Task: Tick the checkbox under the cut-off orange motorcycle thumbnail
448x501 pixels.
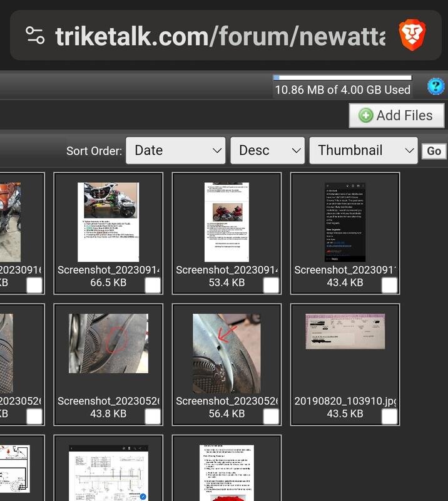Action: tap(34, 285)
